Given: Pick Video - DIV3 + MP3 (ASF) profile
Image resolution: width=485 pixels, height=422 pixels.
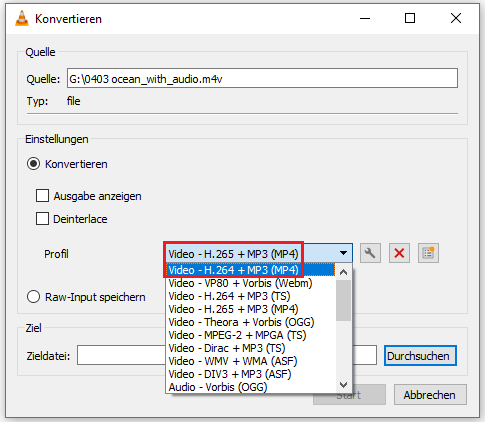Looking at the screenshot, I should [x=250, y=374].
